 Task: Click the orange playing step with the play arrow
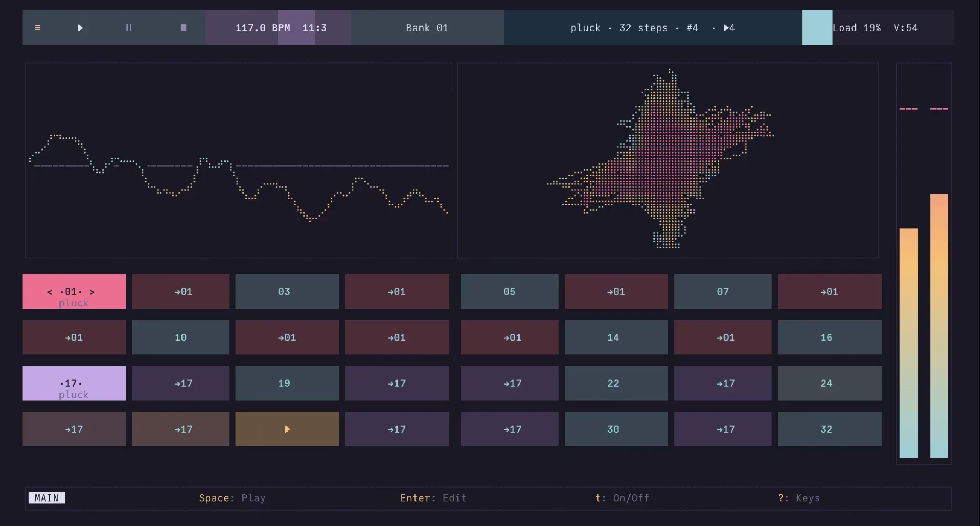pos(287,429)
